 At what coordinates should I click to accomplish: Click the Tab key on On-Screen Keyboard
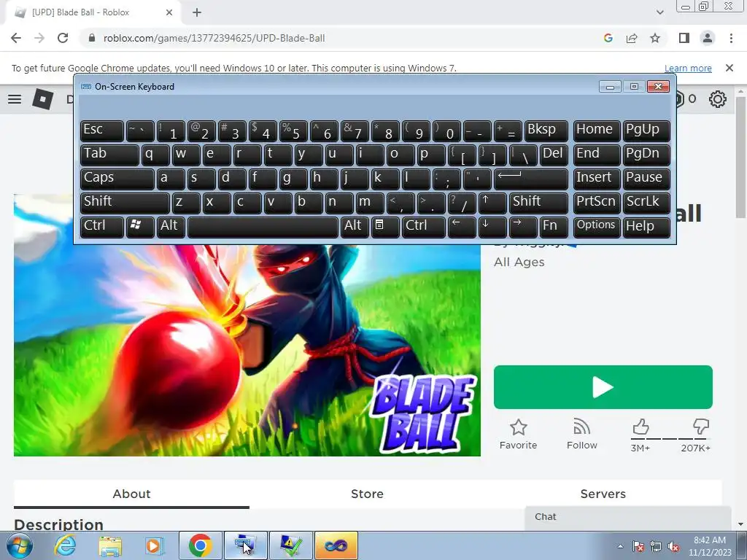tap(109, 155)
